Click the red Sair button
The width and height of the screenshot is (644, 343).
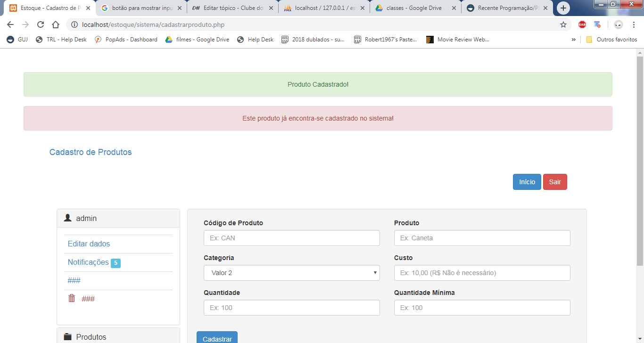click(555, 182)
